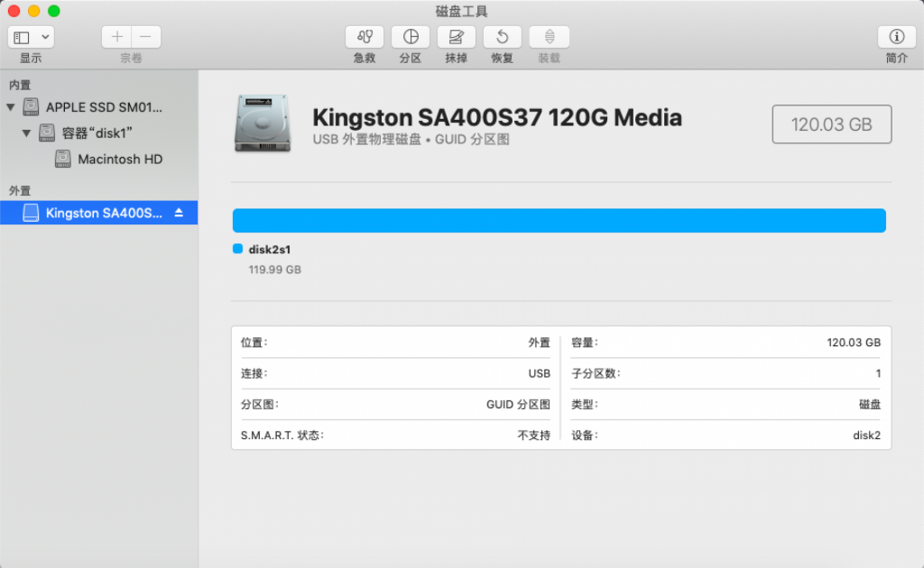
Task: Click the Mount (装载) toolbar icon
Action: pos(549,37)
